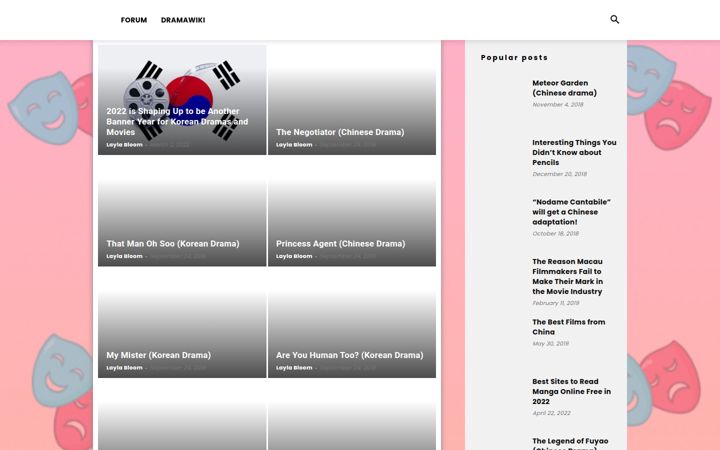Click Layla Bloom author under 2022 article

pyautogui.click(x=124, y=145)
